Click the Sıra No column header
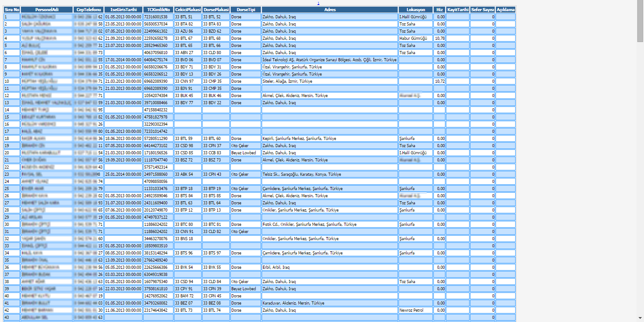This screenshot has width=644, height=322. [x=12, y=10]
